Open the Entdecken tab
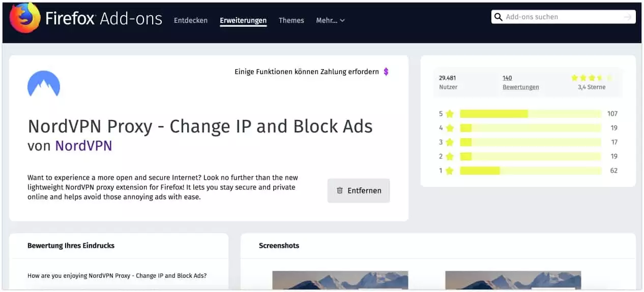Screen dimensions: 644x292 coord(191,21)
